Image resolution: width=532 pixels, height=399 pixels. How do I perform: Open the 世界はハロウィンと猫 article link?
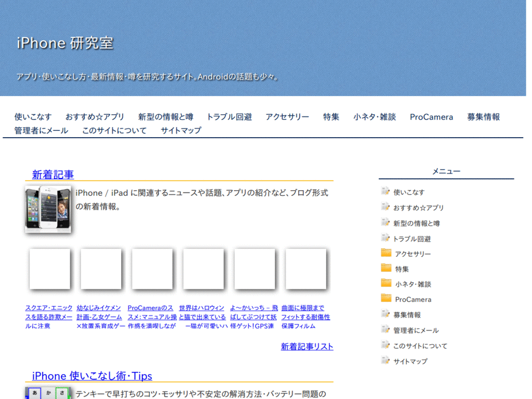203,317
